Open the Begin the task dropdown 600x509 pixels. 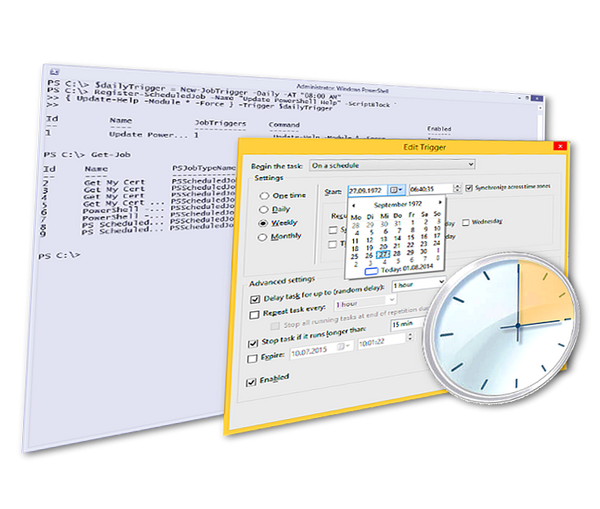point(392,165)
